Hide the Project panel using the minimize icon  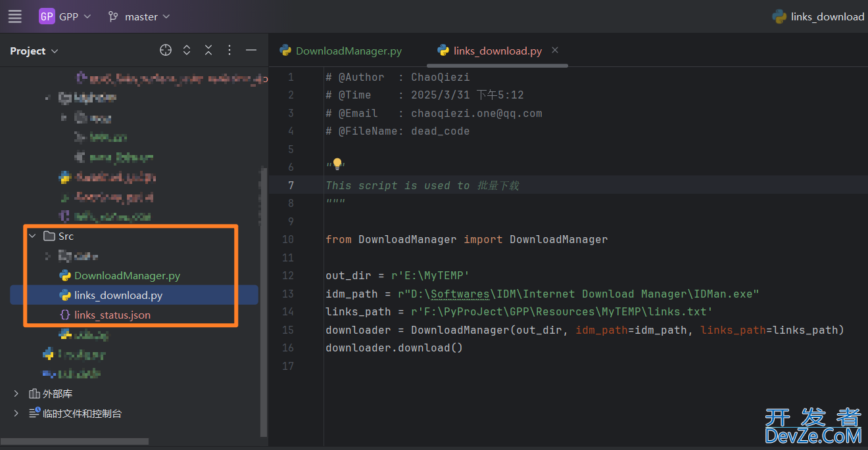251,50
